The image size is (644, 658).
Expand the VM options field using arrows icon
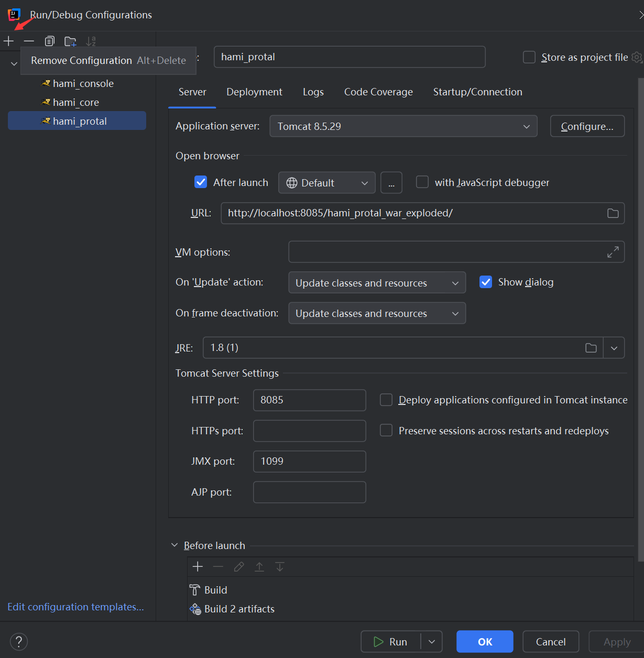pos(613,252)
